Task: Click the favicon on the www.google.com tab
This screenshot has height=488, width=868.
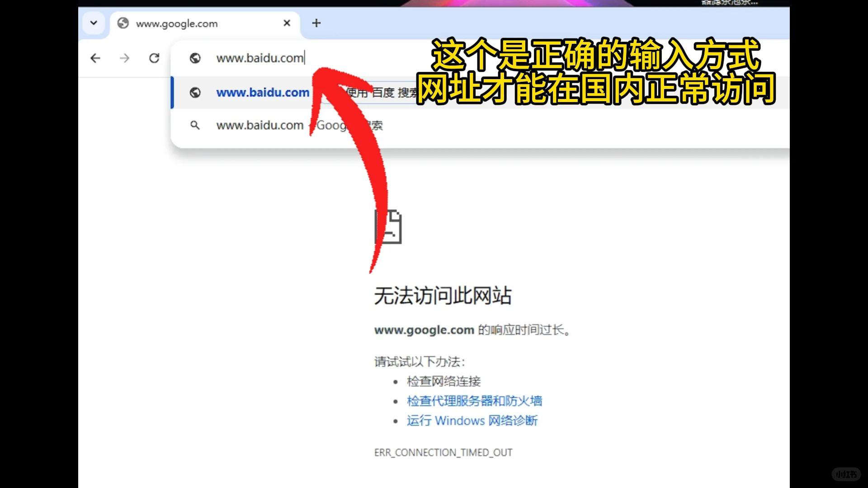Action: (123, 23)
